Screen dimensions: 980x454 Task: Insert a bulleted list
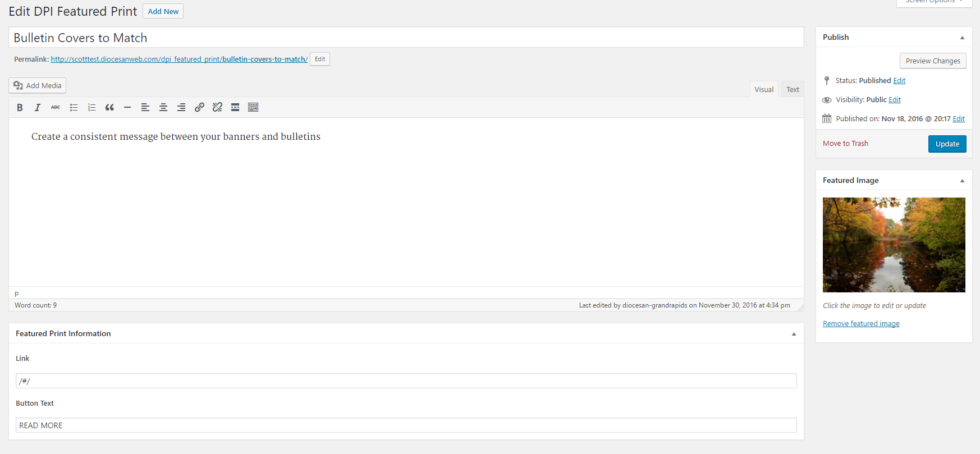tap(74, 108)
